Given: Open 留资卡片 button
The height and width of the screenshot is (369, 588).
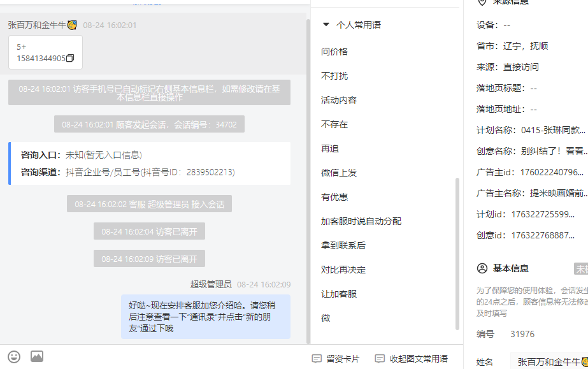Looking at the screenshot, I should click(x=336, y=359).
